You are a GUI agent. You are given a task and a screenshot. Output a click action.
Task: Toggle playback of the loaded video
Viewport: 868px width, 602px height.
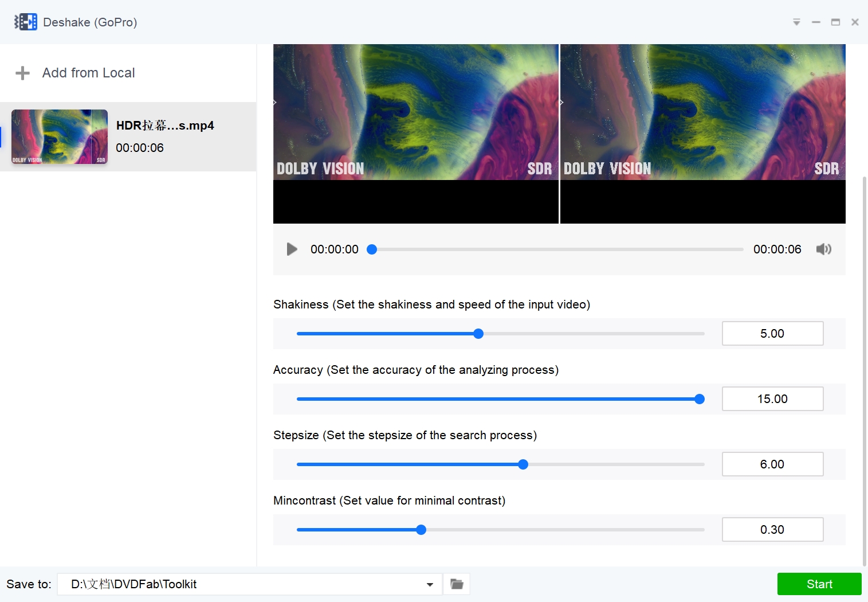(x=292, y=249)
